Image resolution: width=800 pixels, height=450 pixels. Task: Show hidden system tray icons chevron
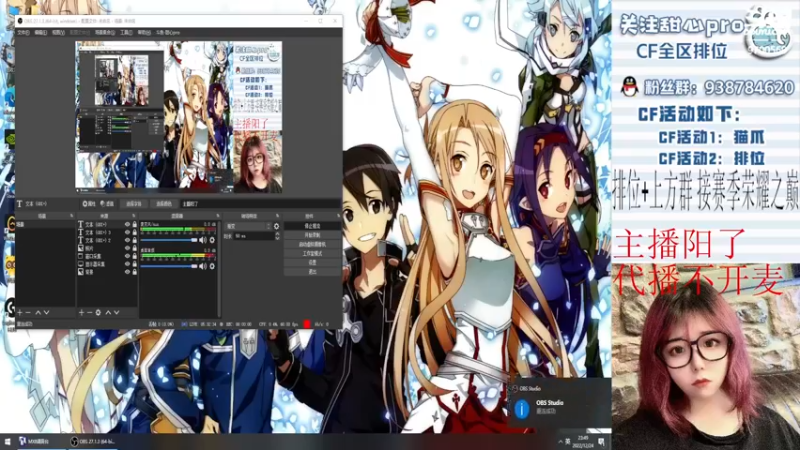click(560, 441)
